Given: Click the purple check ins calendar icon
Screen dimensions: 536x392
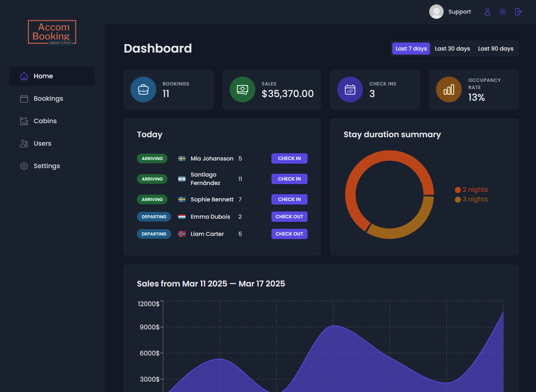Looking at the screenshot, I should click(x=350, y=89).
